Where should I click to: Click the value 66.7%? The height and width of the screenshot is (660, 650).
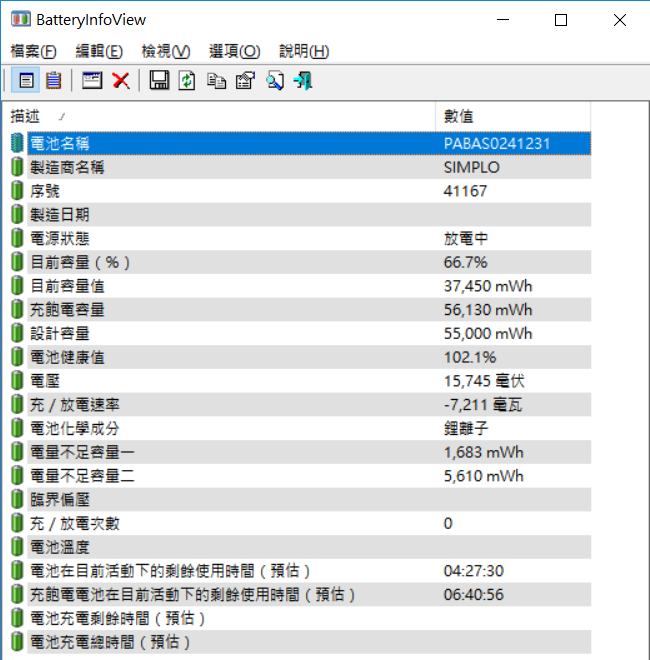coord(465,262)
